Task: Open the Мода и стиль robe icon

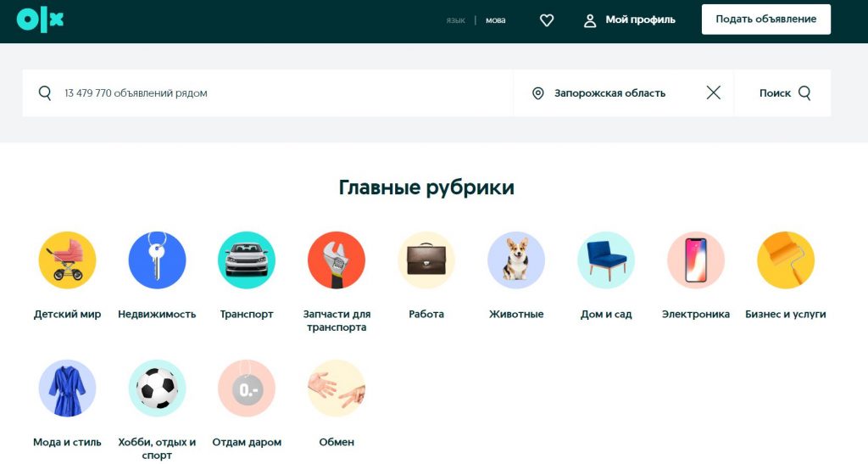Action: (x=67, y=389)
